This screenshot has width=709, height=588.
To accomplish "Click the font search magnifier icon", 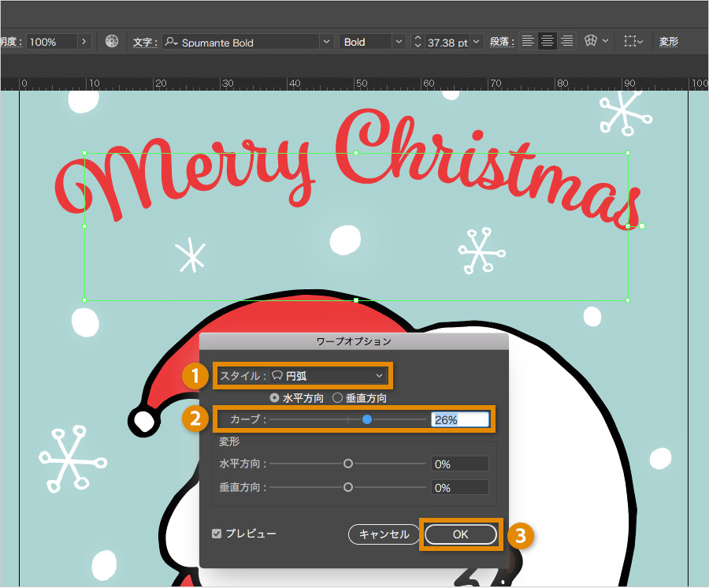I will coord(171,42).
